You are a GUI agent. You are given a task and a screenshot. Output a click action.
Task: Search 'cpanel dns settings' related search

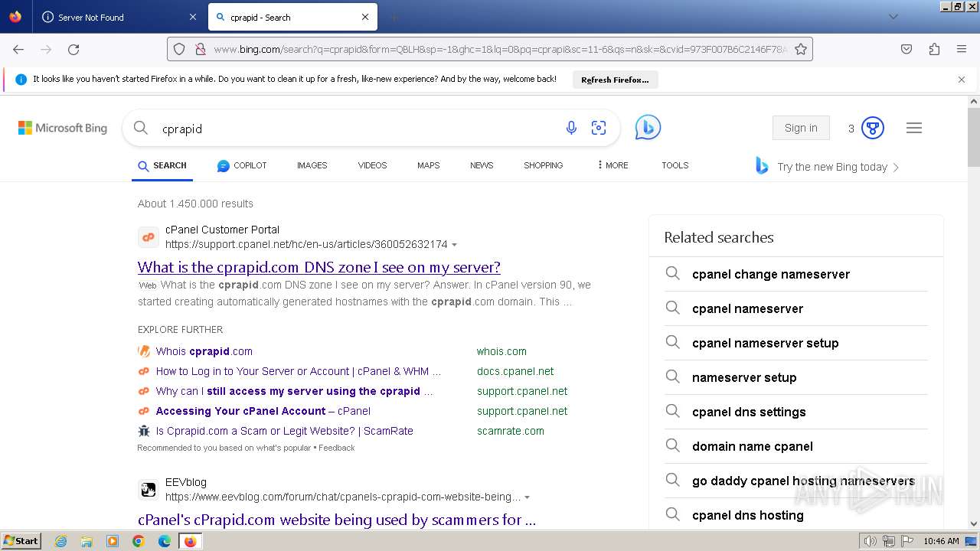[x=749, y=412]
